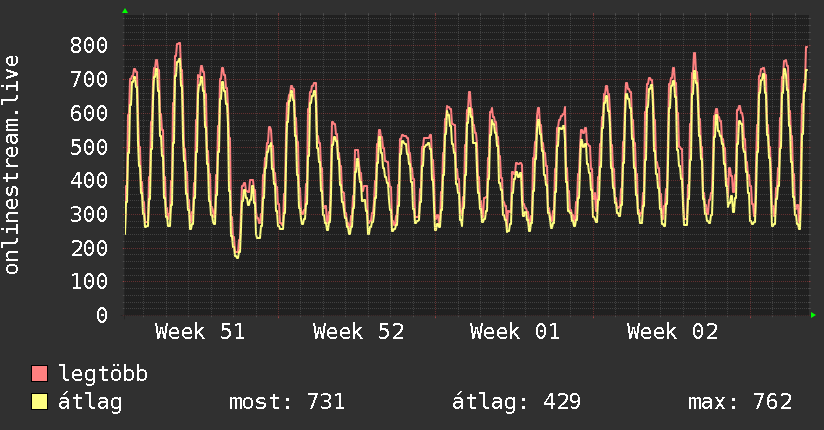The width and height of the screenshot is (824, 430).
Task: Click the green arrow atop the y-axis
Action: click(x=125, y=11)
